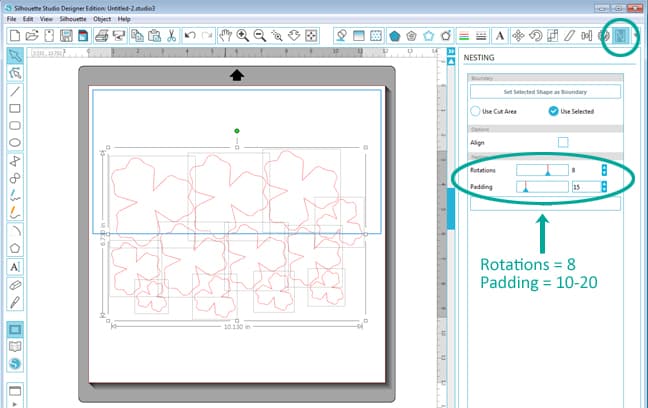
Task: Click the Padding value stepper arrows
Action: 604,187
